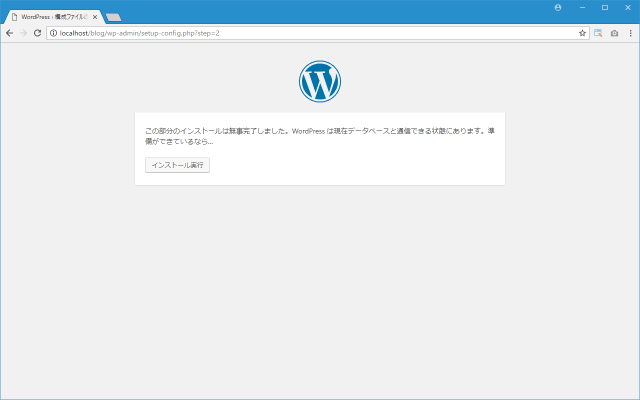640x400 pixels.
Task: Open site info icon beside localhost URL
Action: (x=53, y=33)
